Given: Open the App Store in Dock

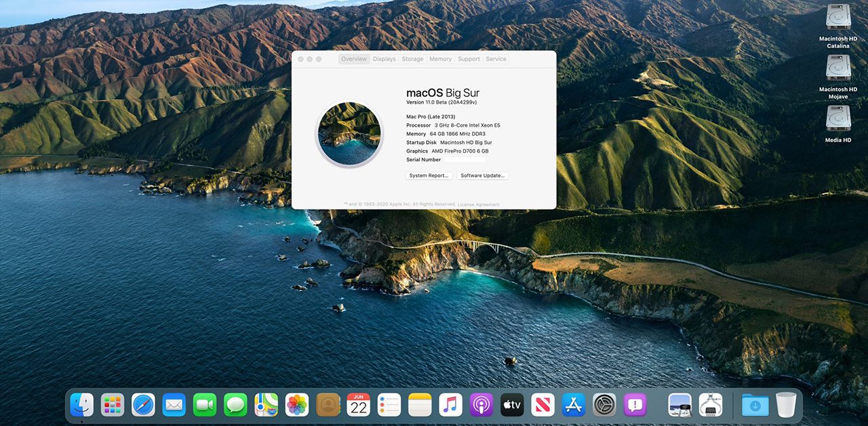Looking at the screenshot, I should coord(574,405).
